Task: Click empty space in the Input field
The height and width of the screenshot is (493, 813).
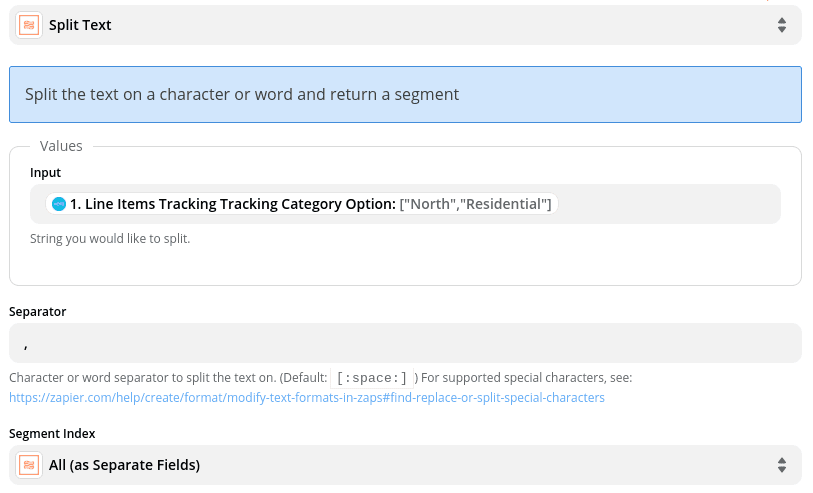Action: click(670, 204)
